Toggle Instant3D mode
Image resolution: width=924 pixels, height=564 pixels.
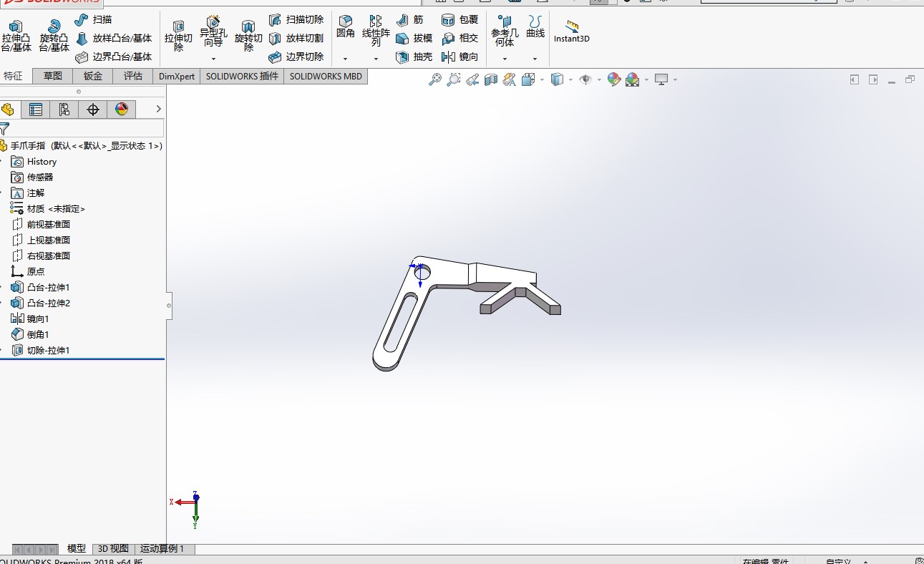pyautogui.click(x=572, y=31)
